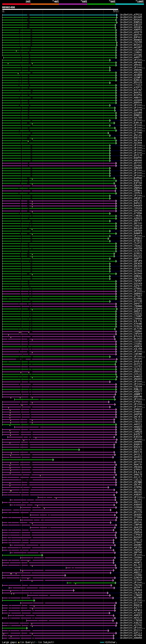Select label UniRef100_Q1E0K9
146x644 pixels.
pyautogui.click(x=131, y=284)
